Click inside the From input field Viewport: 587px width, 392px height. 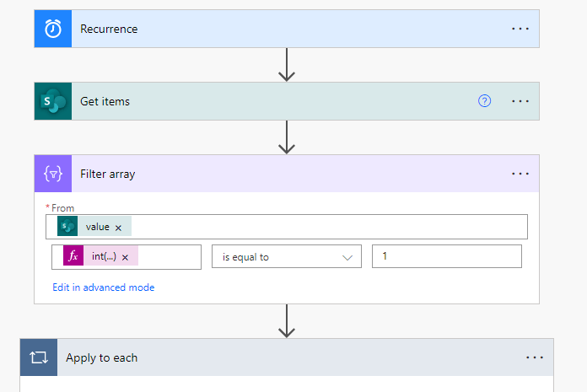[287, 227]
